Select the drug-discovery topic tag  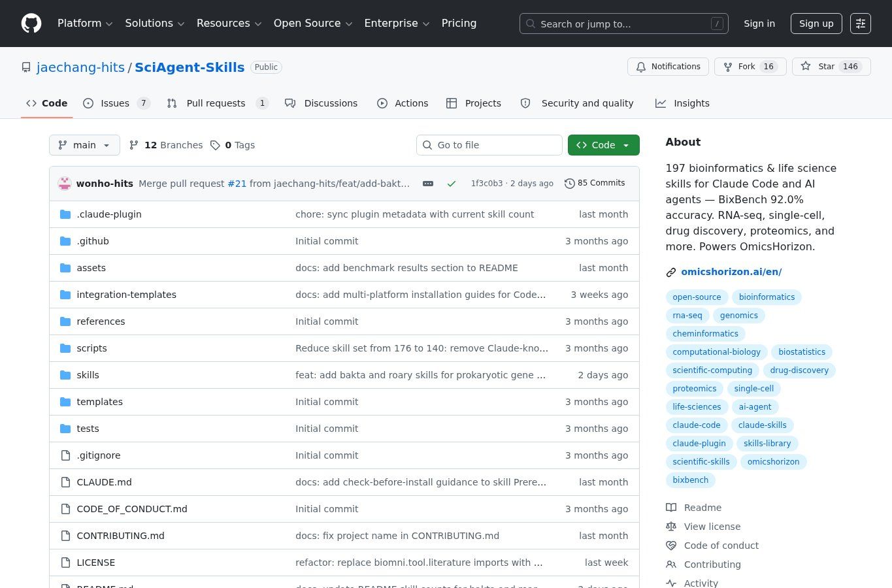coord(799,370)
